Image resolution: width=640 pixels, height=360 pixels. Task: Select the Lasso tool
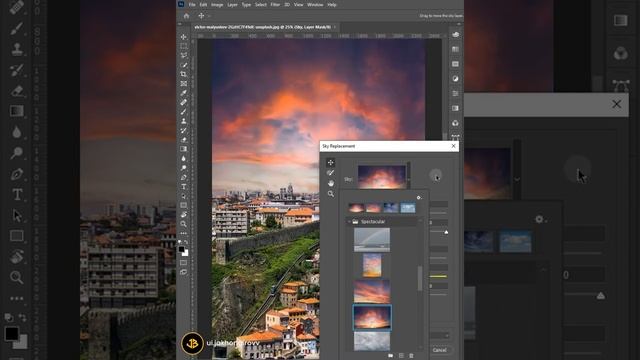coord(184,56)
